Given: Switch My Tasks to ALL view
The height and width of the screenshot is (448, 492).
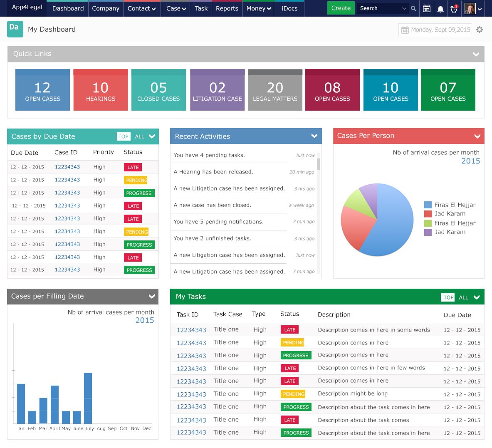Looking at the screenshot, I should [463, 297].
